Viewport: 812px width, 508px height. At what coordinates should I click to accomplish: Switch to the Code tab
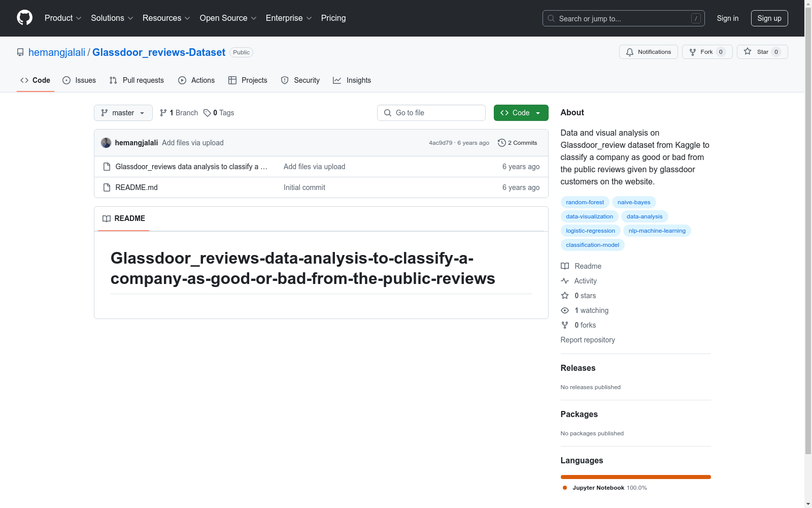[x=36, y=80]
